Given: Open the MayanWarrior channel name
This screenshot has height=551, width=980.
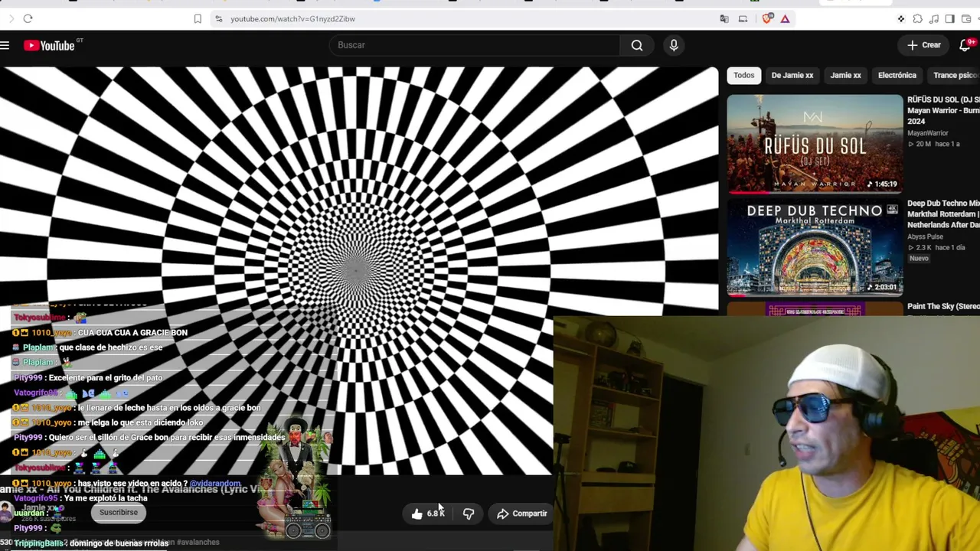Looking at the screenshot, I should click(928, 133).
